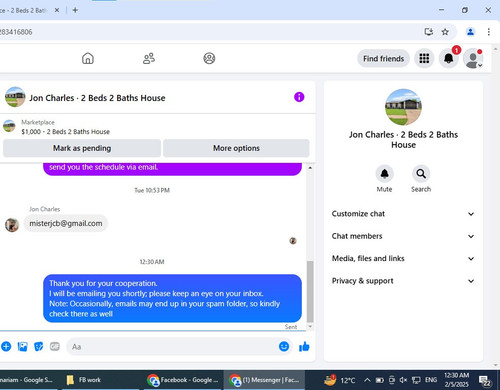Mute the conversation via bell icon

coord(384,174)
